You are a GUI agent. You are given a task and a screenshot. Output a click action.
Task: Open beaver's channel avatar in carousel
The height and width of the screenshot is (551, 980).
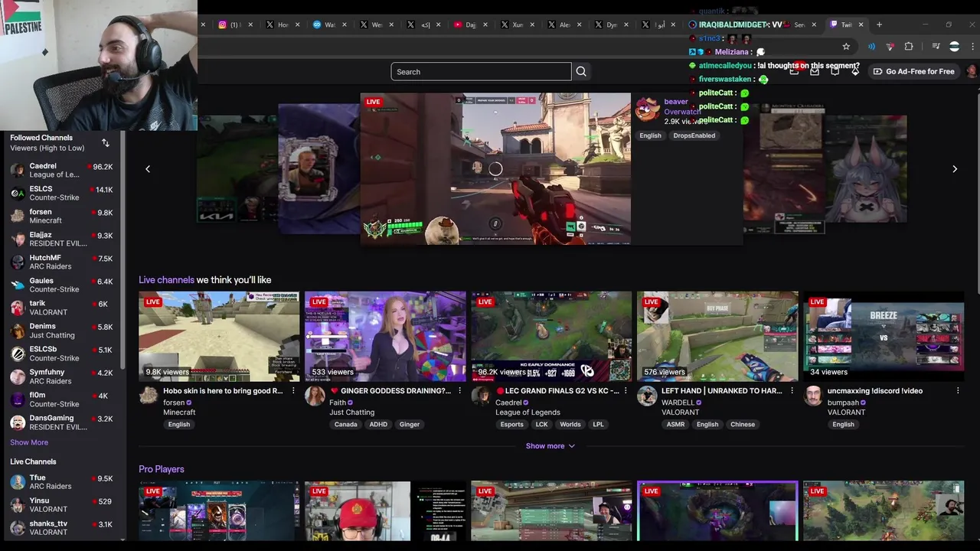tap(648, 110)
